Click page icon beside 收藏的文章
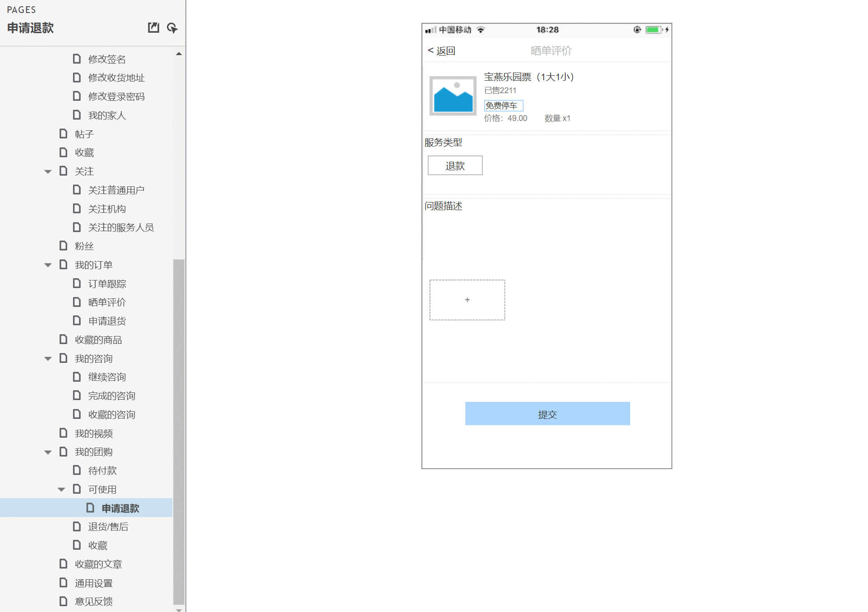Viewport: 868px width, 612px height. 64,564
